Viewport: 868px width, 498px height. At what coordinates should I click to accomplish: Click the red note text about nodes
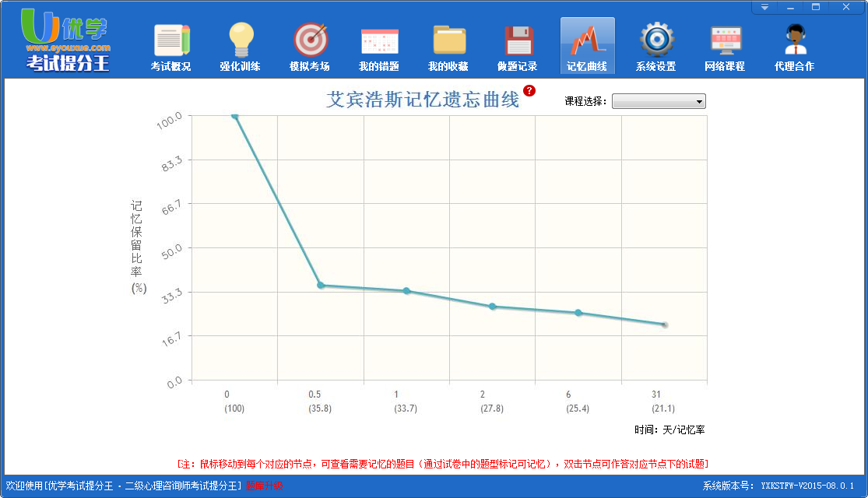click(443, 464)
